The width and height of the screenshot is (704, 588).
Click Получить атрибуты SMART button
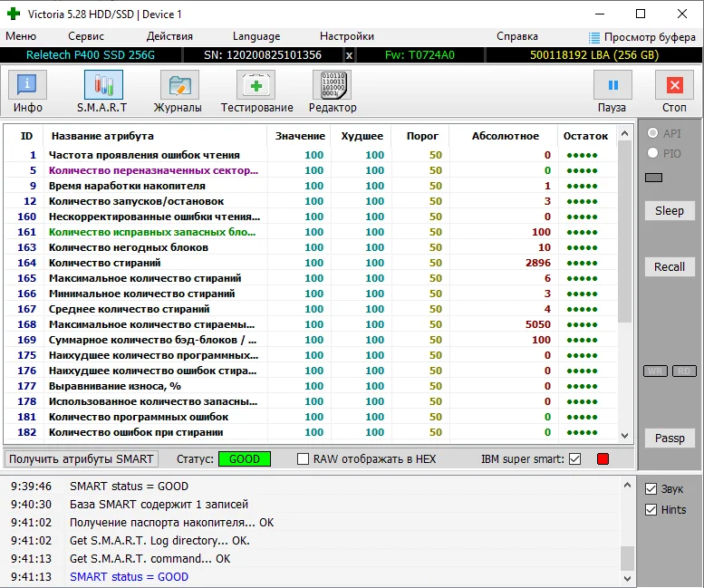click(82, 459)
